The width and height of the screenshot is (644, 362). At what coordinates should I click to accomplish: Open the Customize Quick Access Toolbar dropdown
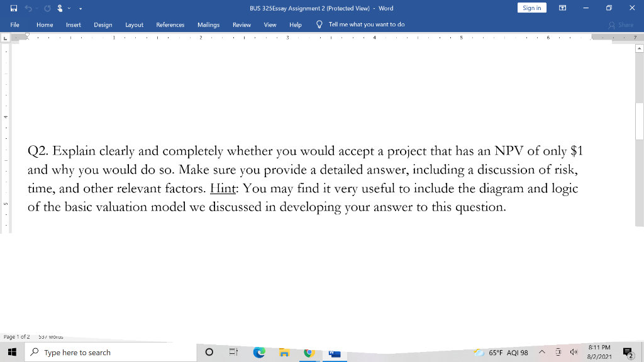click(x=80, y=8)
